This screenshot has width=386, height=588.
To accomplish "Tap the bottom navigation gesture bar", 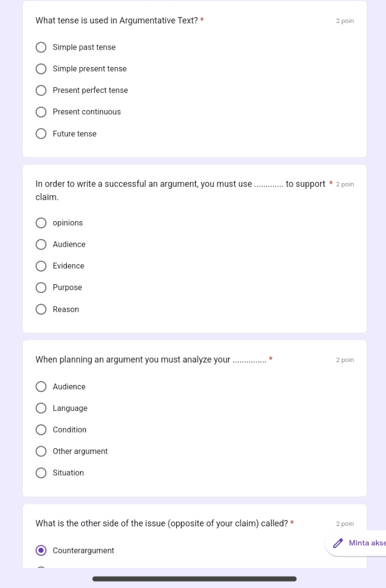I will coord(194,579).
